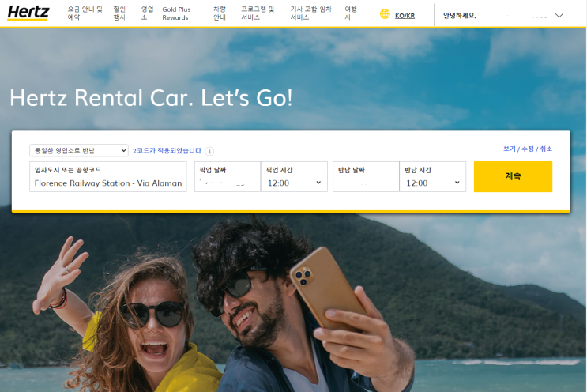This screenshot has height=392, width=587.
Task: Open the 기사 포함 임차 서비스 menu
Action: tap(311, 13)
